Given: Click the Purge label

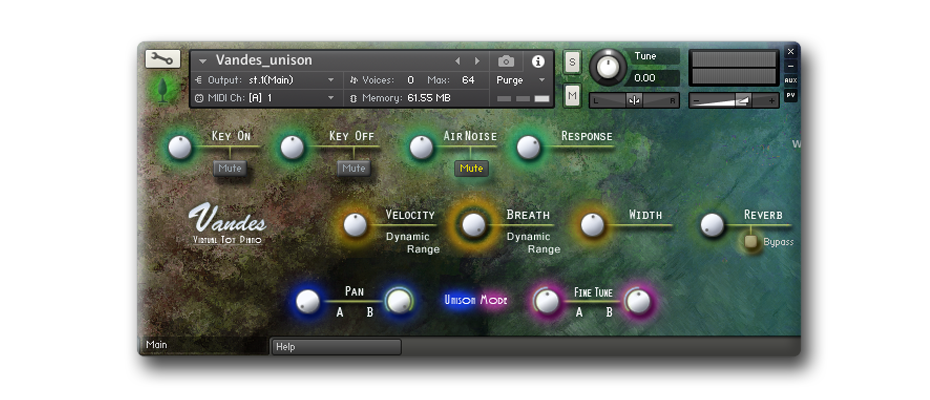Looking at the screenshot, I should point(509,80).
